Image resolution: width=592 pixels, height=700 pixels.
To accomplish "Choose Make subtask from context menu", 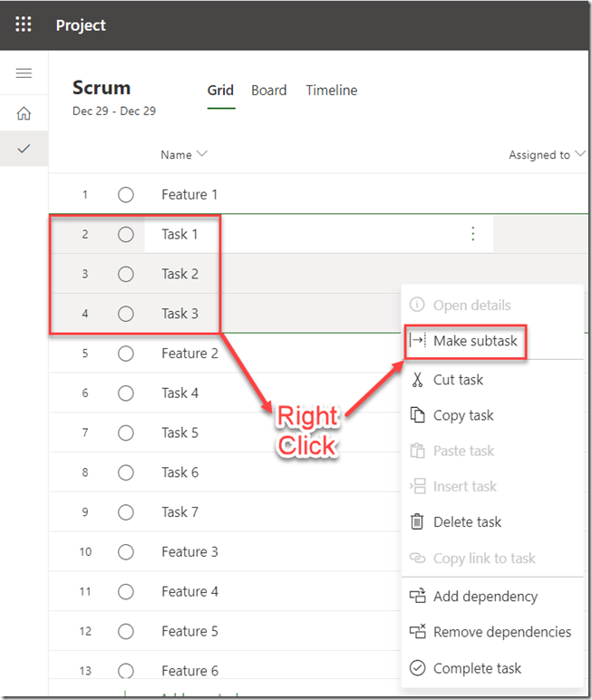I will click(474, 341).
